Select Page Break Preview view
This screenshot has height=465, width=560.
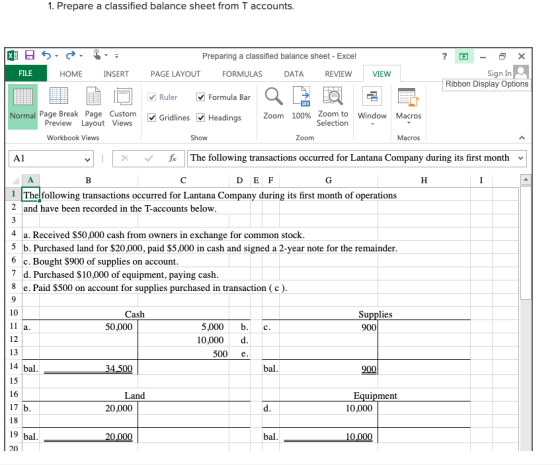pos(58,107)
